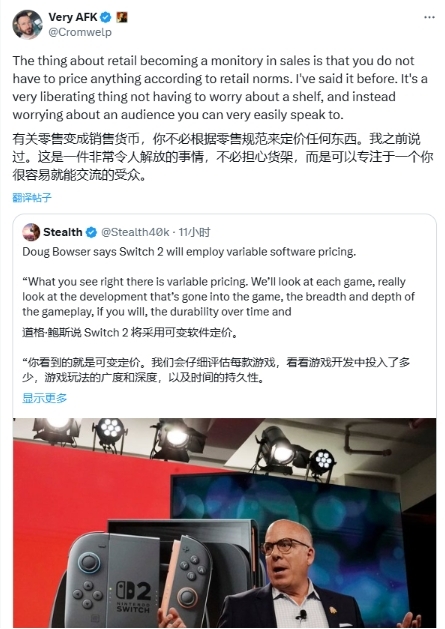Click the @Cromwelp handle
Image resolution: width=445 pixels, height=629 pixels.
(80, 32)
